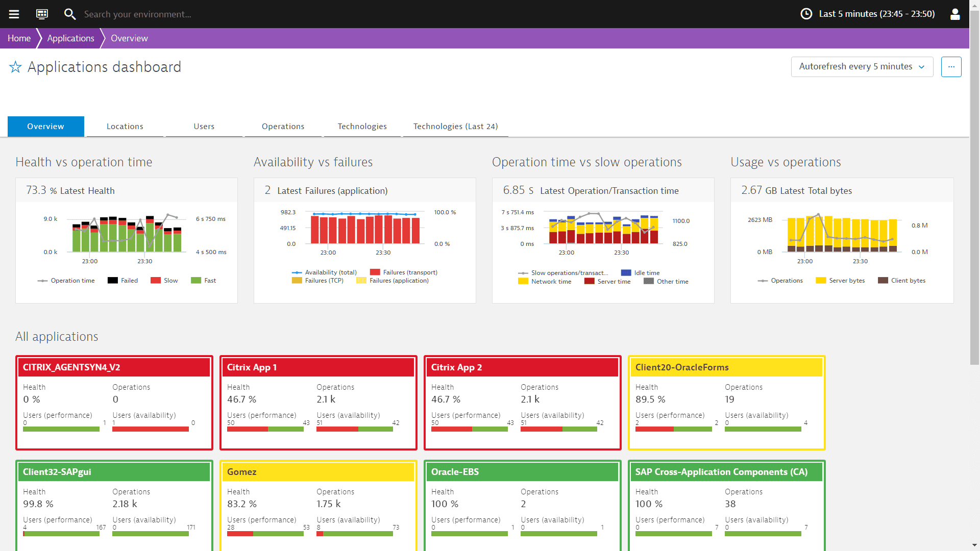980x551 pixels.
Task: Open the Technologies tab
Action: [362, 127]
